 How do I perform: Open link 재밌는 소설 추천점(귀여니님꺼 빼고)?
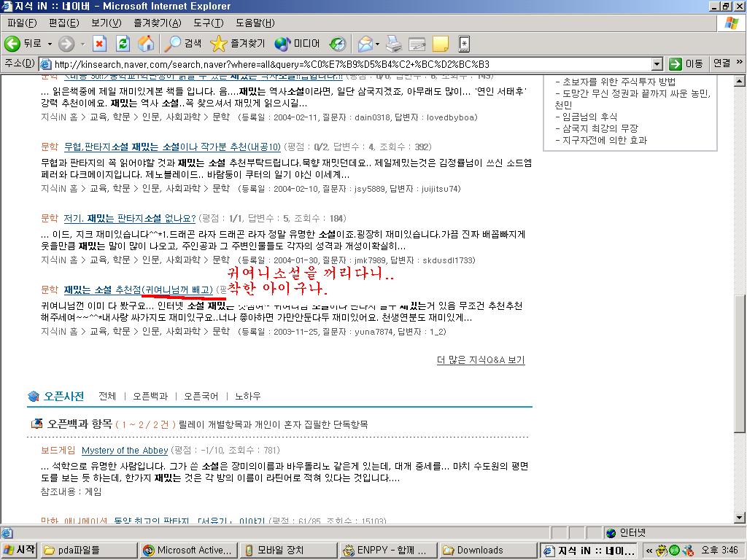point(138,289)
